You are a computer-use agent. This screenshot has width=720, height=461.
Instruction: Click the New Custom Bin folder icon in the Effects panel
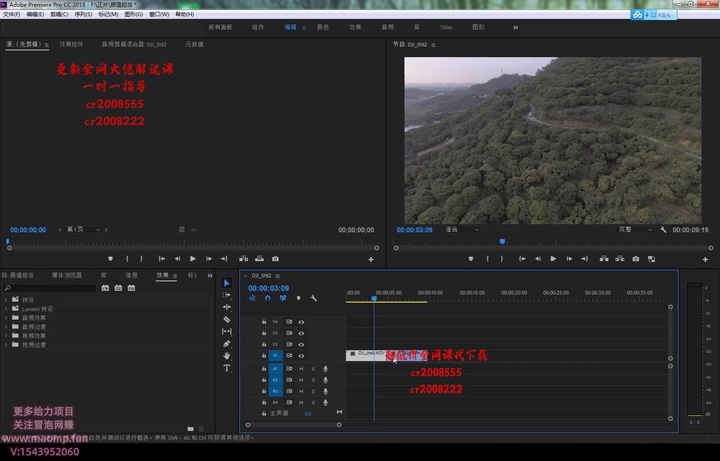191,428
